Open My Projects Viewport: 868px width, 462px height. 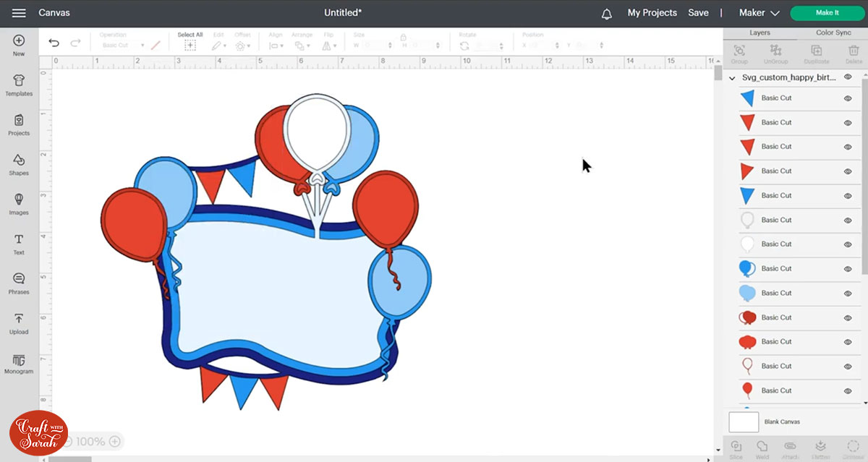[652, 13]
